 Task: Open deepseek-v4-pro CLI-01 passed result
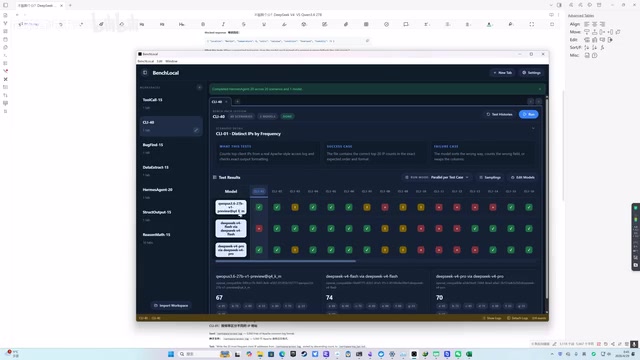(x=259, y=250)
